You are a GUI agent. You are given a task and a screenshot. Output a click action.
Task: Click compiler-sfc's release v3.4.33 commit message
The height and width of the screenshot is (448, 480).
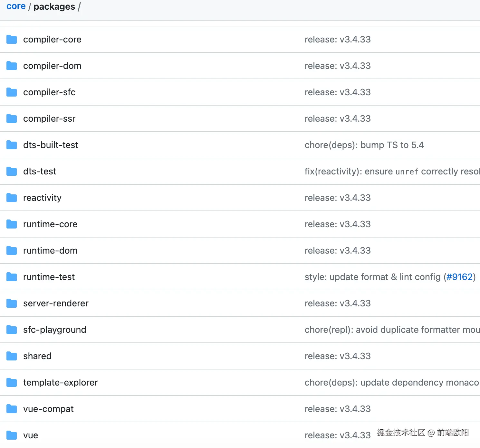[338, 92]
